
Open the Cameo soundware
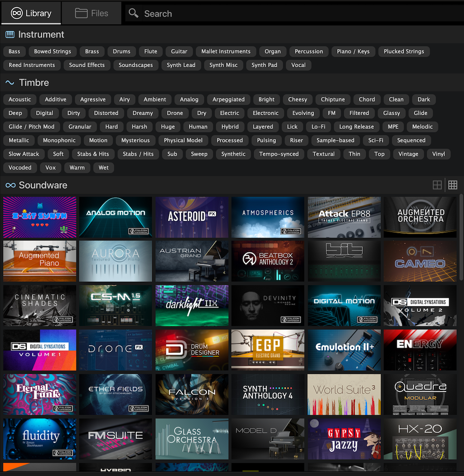[420, 262]
